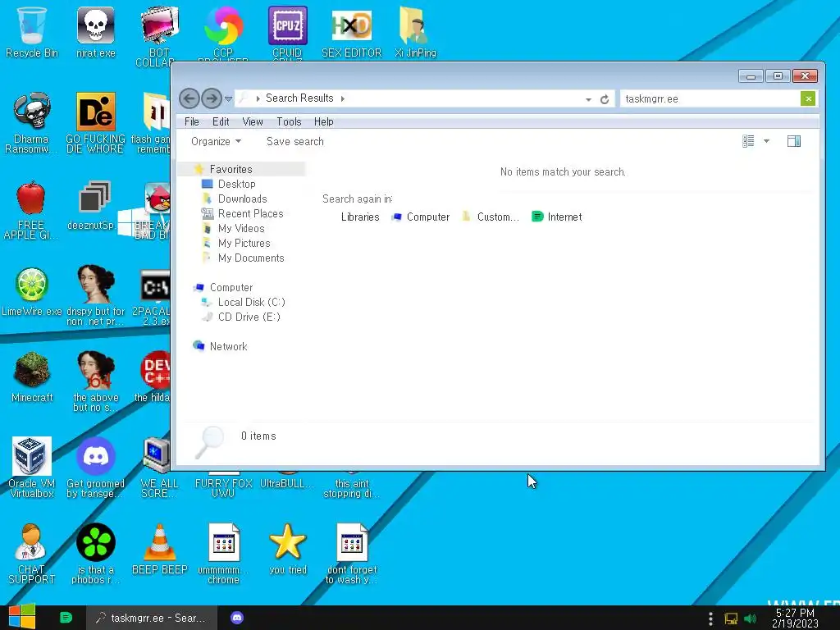This screenshot has height=630, width=840.
Task: Open the Discord icon in taskbar
Action: click(237, 618)
